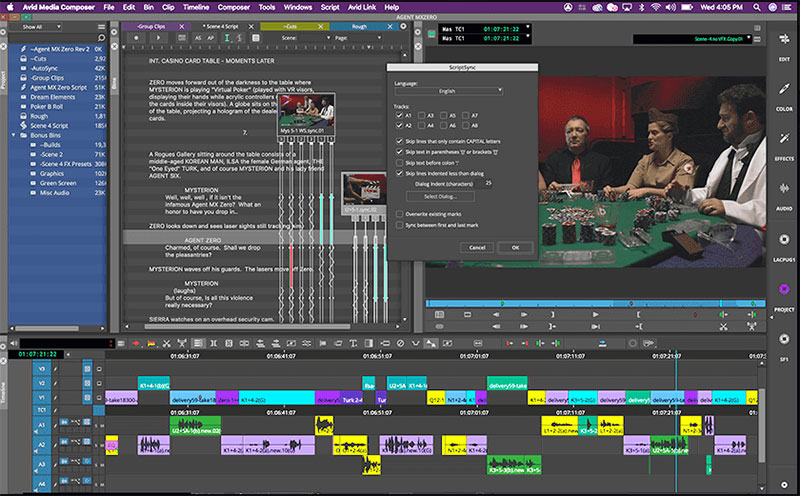Play the clip in the monitor
Image resolution: width=800 pixels, height=496 pixels.
[x=595, y=314]
